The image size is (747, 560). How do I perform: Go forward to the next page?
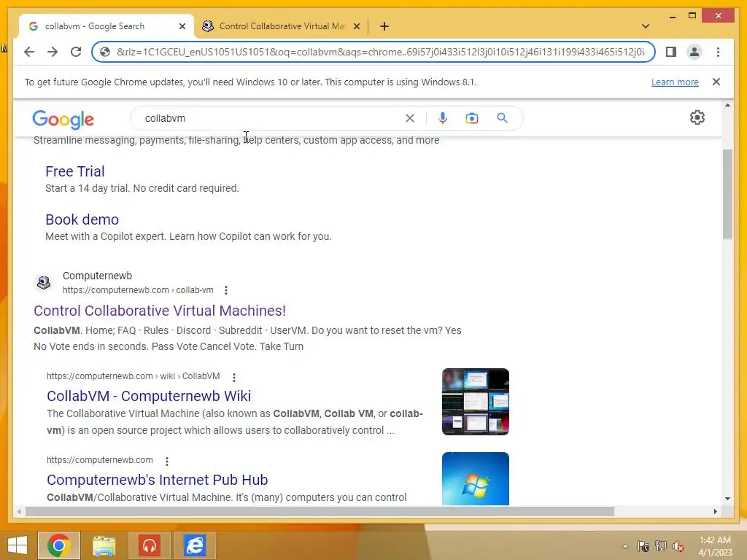(x=53, y=52)
